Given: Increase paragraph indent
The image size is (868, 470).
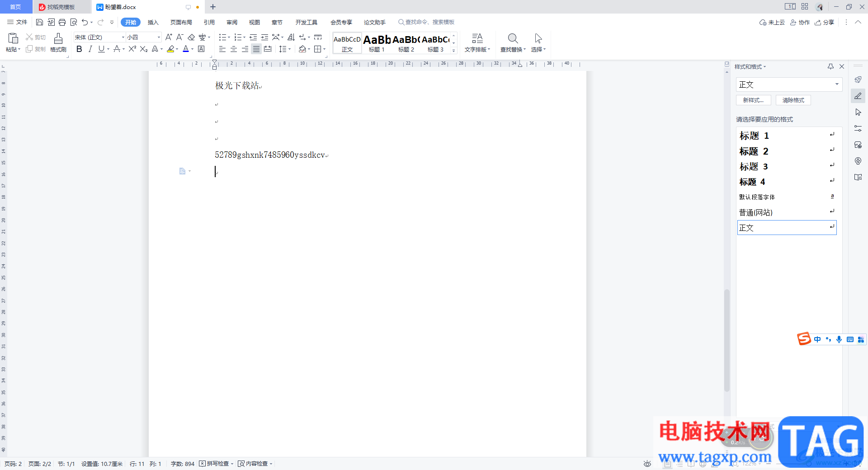Looking at the screenshot, I should click(264, 37).
